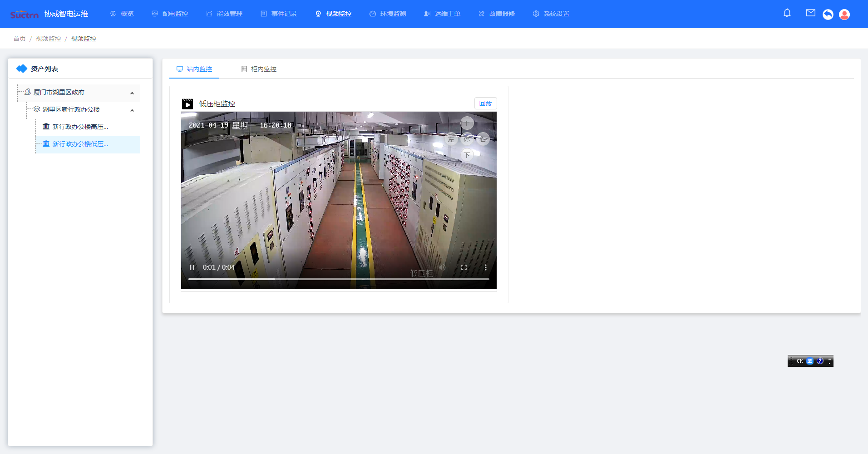The height and width of the screenshot is (454, 868).
Task: Open the notification bell
Action: (x=787, y=13)
